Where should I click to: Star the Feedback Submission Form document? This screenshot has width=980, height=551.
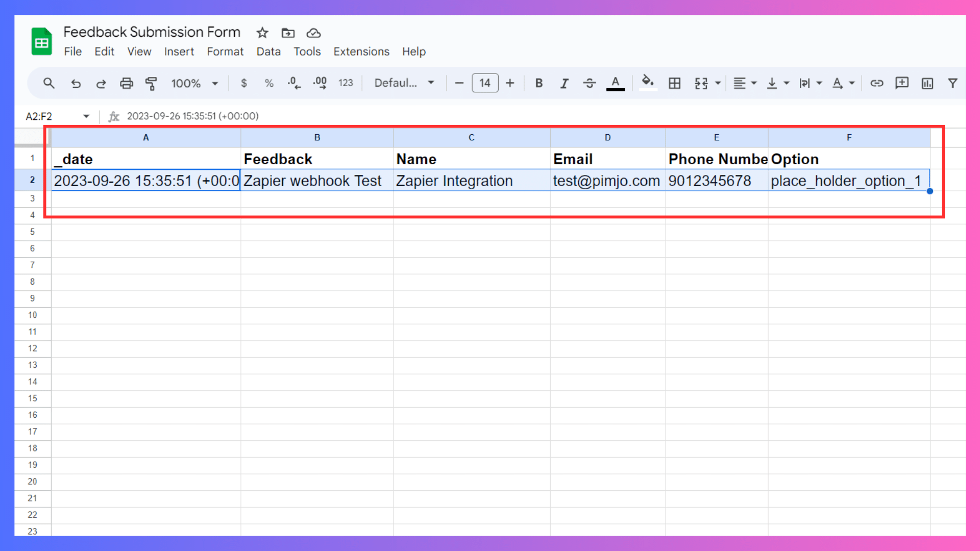262,33
